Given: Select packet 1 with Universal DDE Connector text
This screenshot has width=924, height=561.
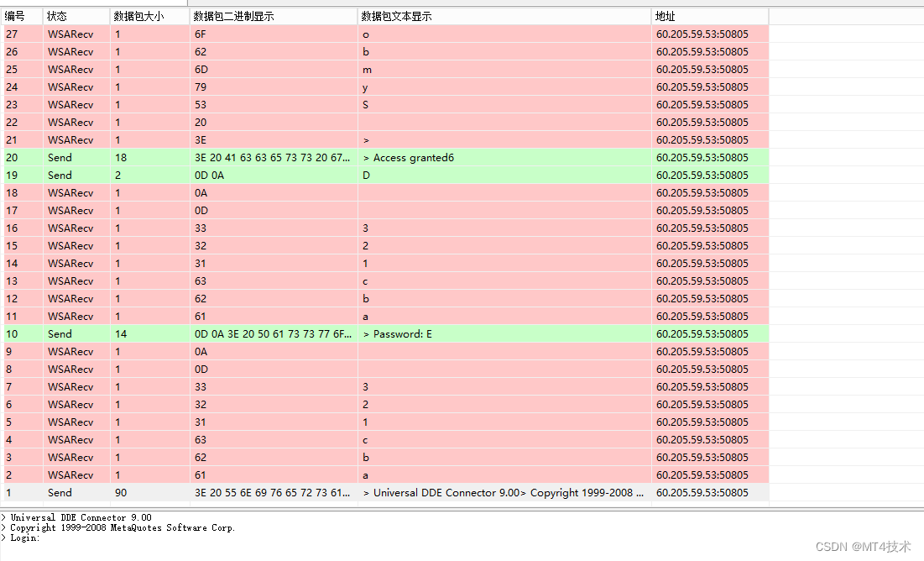Looking at the screenshot, I should [x=504, y=493].
